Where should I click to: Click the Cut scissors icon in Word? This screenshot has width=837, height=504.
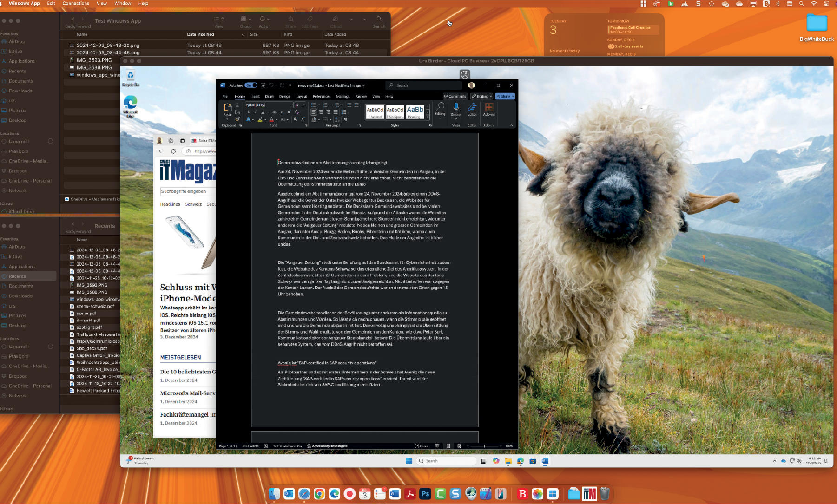(237, 105)
